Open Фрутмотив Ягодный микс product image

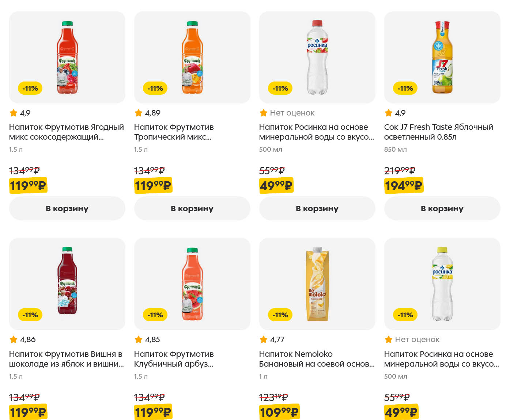click(x=67, y=57)
